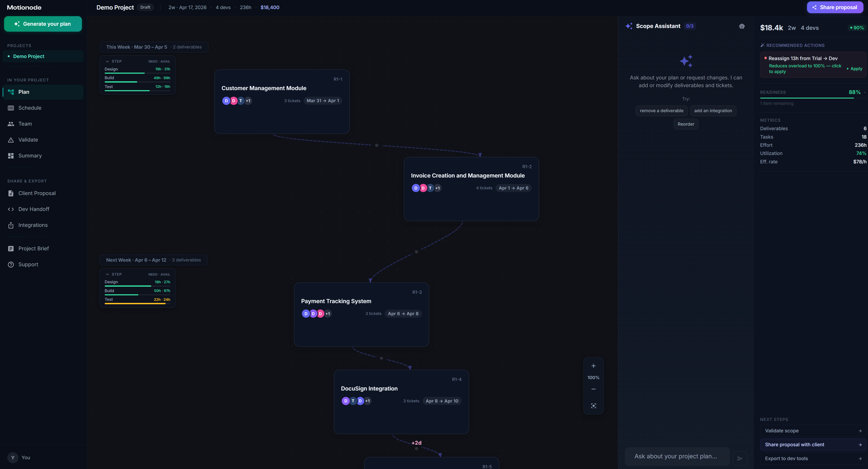Click the Validate warning-triangle icon

11,139
